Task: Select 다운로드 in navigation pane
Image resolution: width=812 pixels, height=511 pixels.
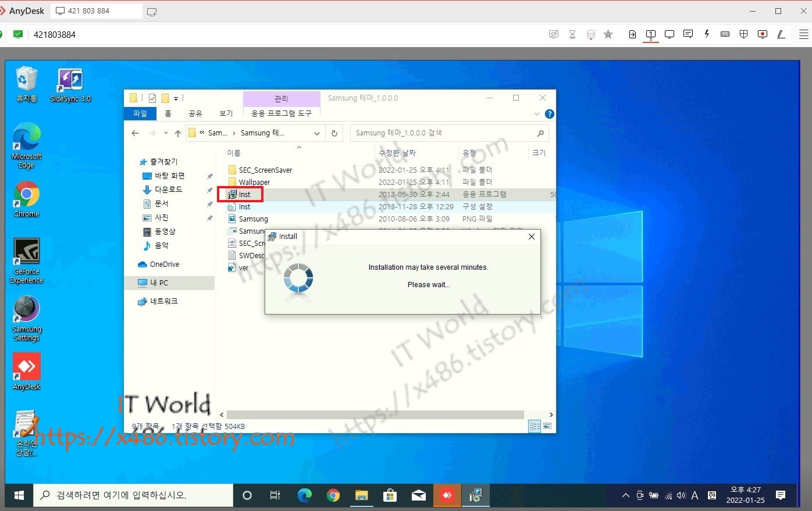Action: 168,190
